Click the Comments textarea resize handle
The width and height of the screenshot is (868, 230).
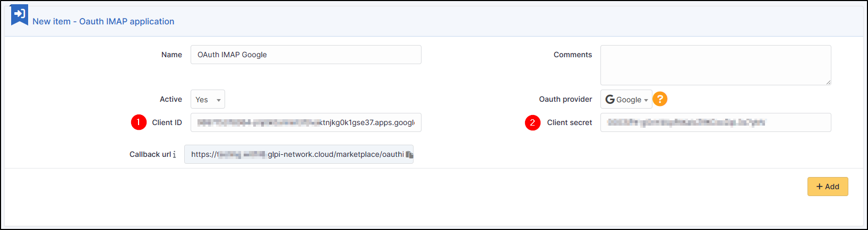coord(828,82)
